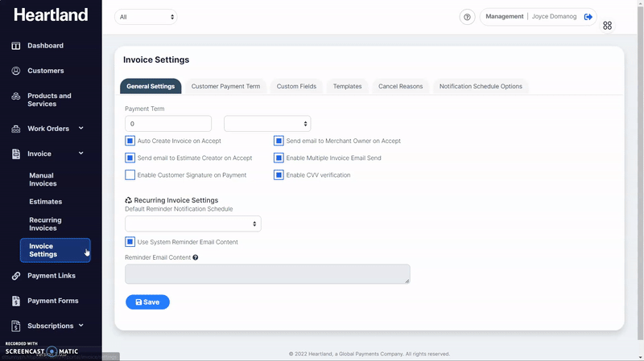Click the Payment Forms icon

click(16, 302)
